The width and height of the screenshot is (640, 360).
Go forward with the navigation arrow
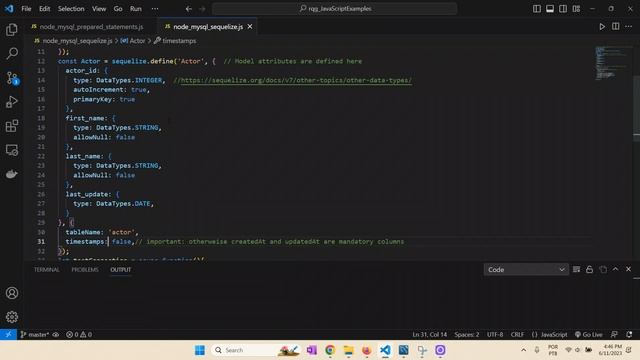tap(202, 9)
